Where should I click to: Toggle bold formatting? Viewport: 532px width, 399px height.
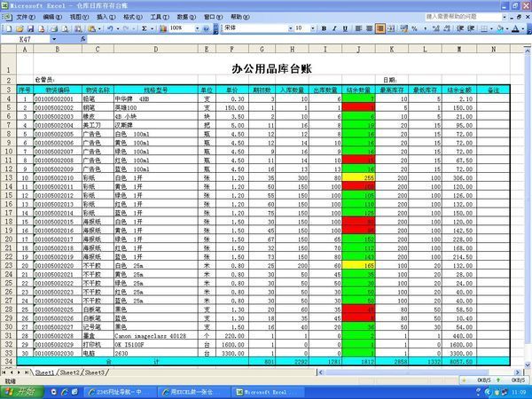click(324, 28)
